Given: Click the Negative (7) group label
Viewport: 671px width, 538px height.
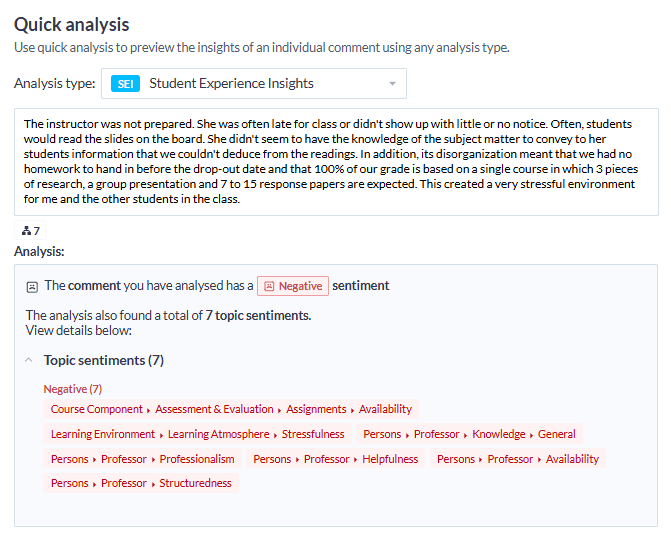Looking at the screenshot, I should click(x=72, y=389).
